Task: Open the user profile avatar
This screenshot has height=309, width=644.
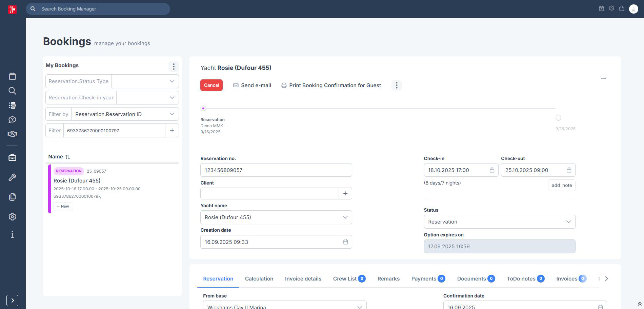Action: [633, 9]
